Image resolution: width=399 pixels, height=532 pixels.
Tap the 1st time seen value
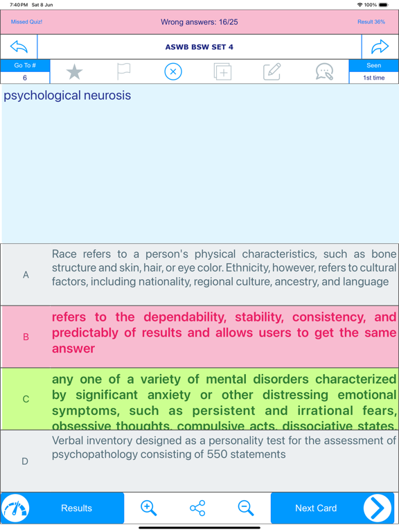click(373, 78)
